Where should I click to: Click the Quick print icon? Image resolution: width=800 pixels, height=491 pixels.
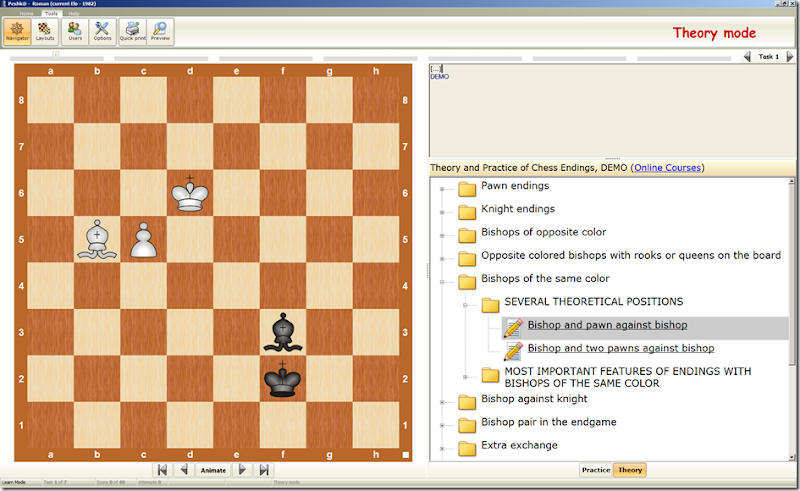coord(133,32)
